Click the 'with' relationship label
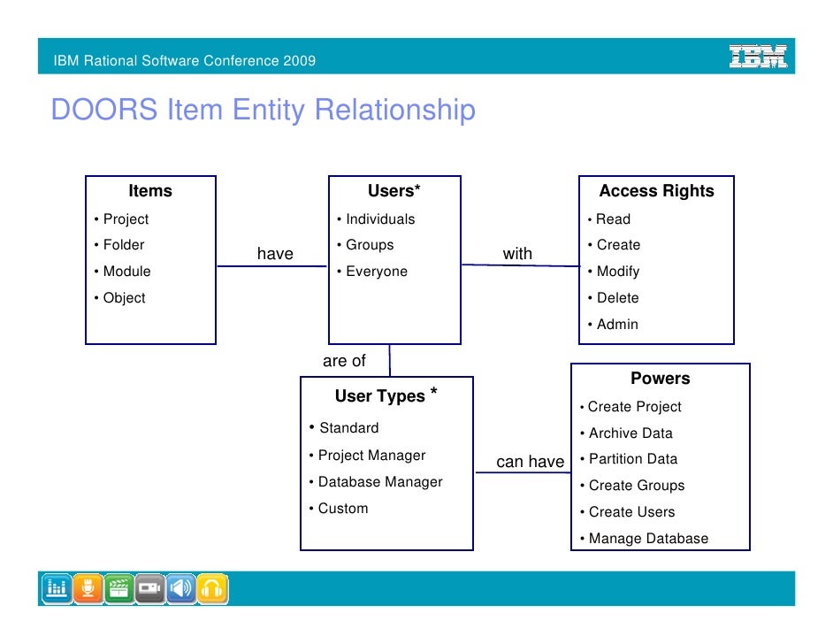Image resolution: width=833 pixels, height=644 pixels. pyautogui.click(x=517, y=254)
